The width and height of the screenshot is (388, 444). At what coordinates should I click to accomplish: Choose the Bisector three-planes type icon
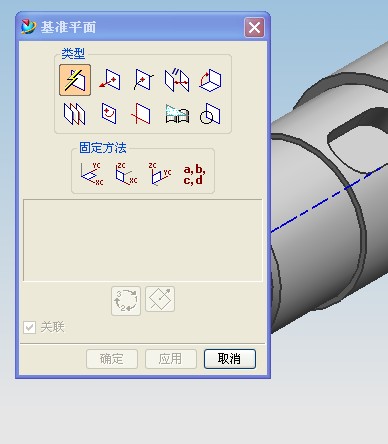75,114
